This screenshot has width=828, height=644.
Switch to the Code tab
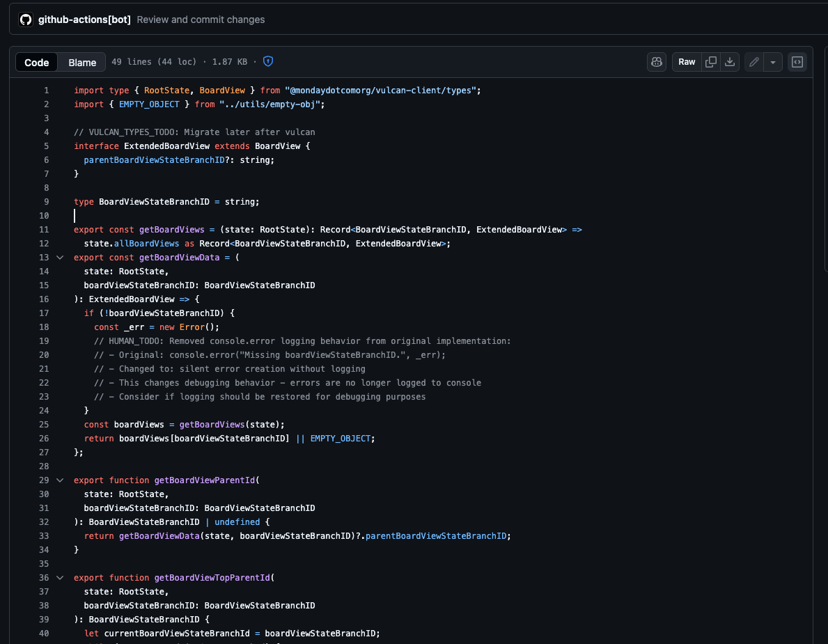(36, 62)
